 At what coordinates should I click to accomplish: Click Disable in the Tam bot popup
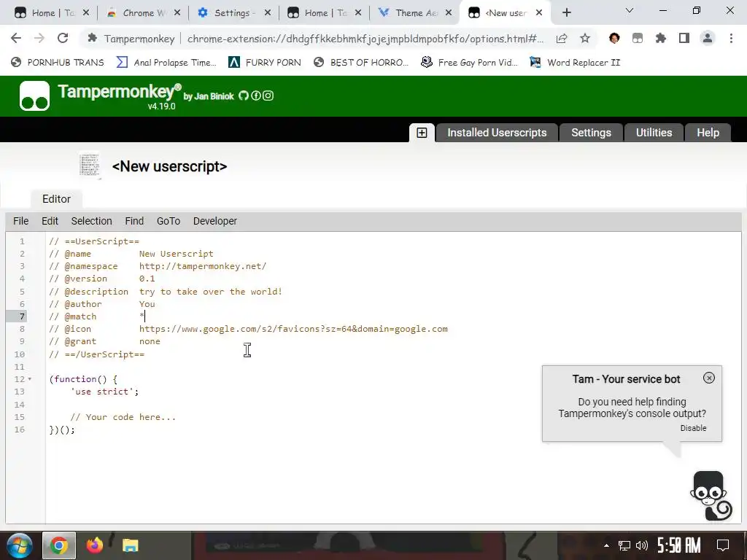click(x=693, y=428)
